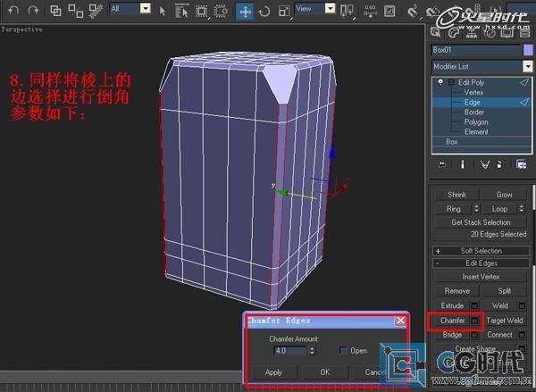This screenshot has height=392, width=536.
Task: Click Get Stack Selection button
Action: (x=481, y=222)
